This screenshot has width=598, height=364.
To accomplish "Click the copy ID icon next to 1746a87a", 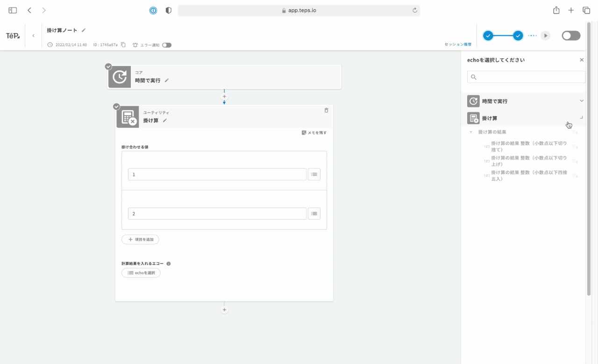I will (123, 45).
